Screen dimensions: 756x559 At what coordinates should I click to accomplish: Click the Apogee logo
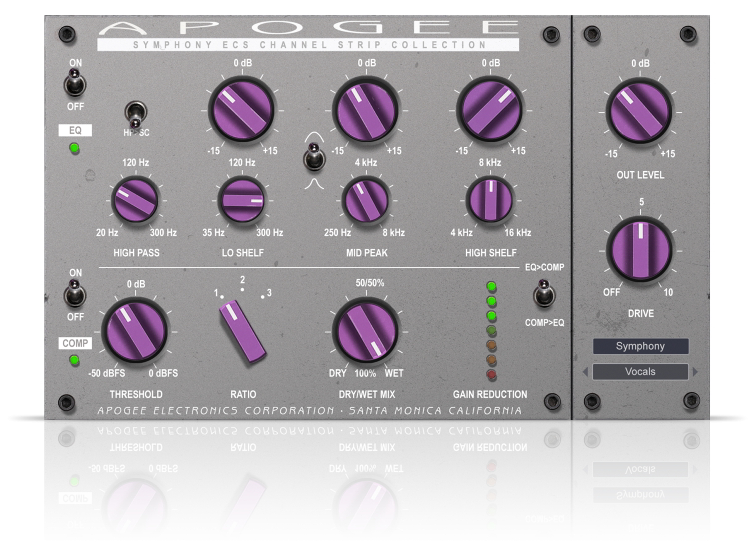(309, 27)
